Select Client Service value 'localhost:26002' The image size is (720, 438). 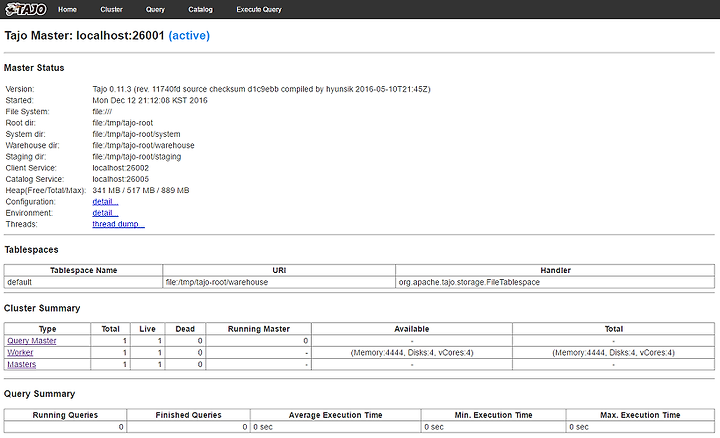pos(121,168)
